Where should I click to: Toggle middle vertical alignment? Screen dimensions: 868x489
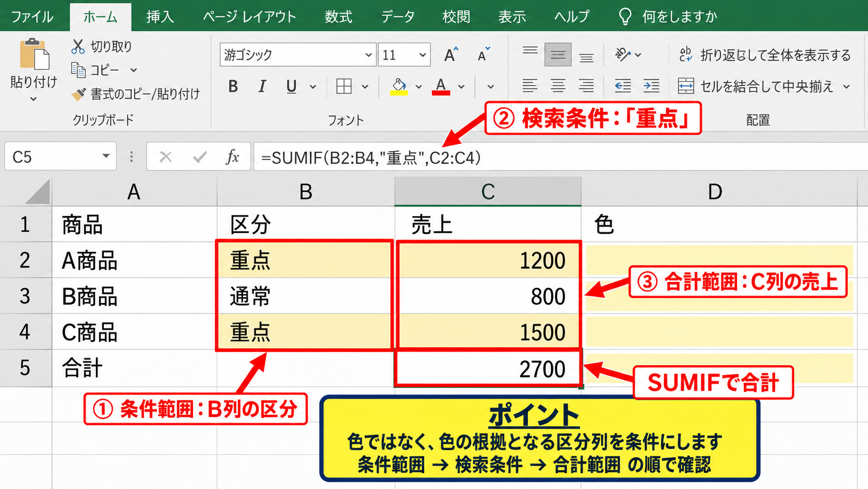[558, 55]
